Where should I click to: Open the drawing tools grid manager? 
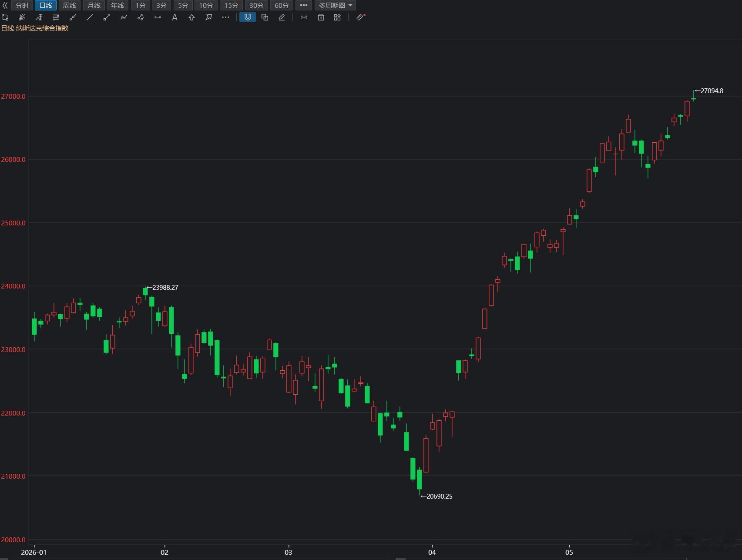pyautogui.click(x=337, y=17)
